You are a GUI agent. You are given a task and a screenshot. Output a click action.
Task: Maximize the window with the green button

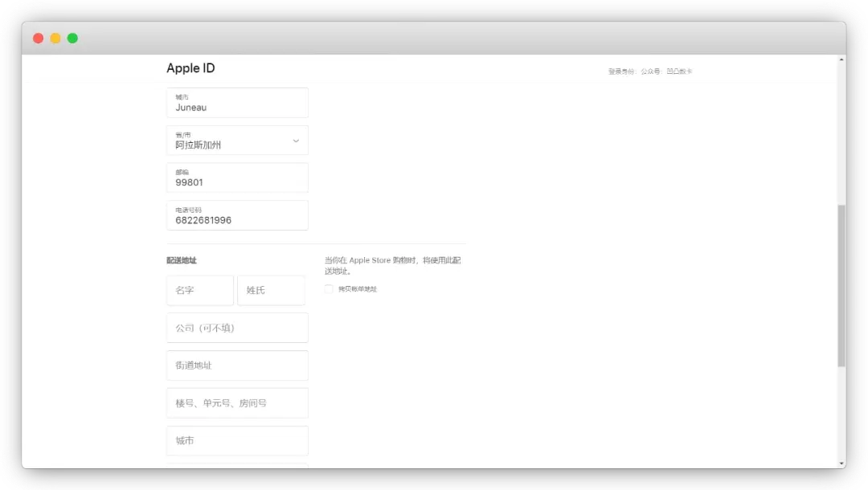pos(72,39)
